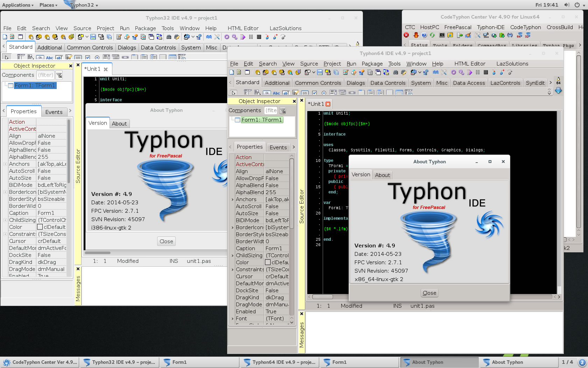Select TLabel 'Abc' component in Typhon64 palette
Viewport: 588px width, 368px height.
[x=276, y=93]
